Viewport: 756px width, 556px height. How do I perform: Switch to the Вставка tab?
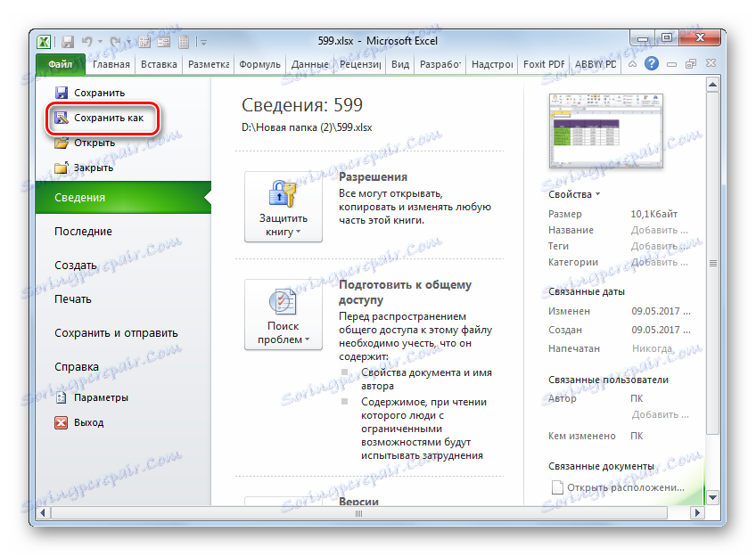pyautogui.click(x=159, y=64)
